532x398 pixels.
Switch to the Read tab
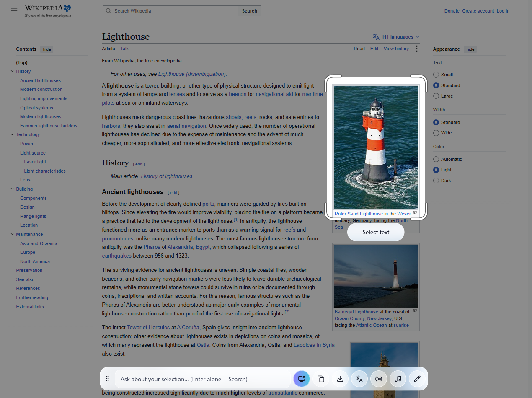359,49
